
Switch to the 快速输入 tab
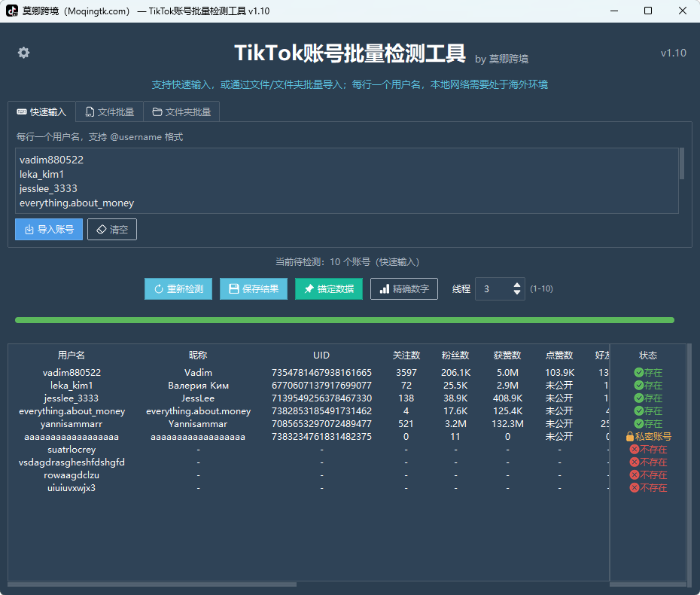(x=41, y=112)
